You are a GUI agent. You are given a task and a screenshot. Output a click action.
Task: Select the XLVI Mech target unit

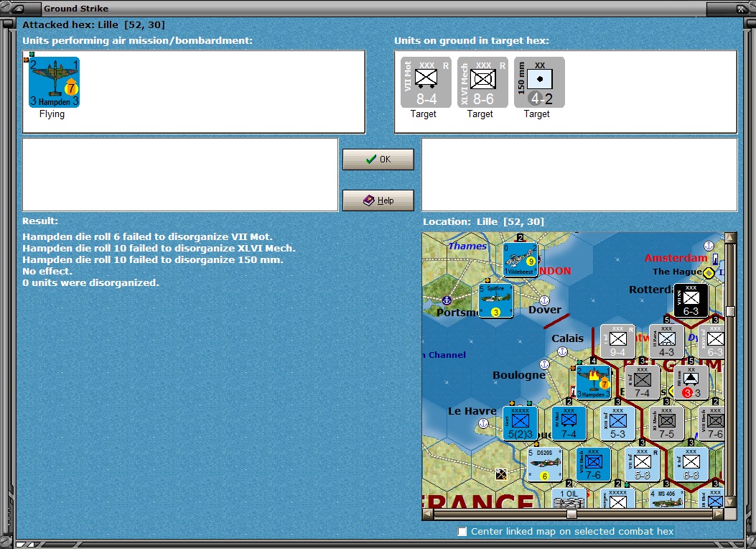(482, 82)
